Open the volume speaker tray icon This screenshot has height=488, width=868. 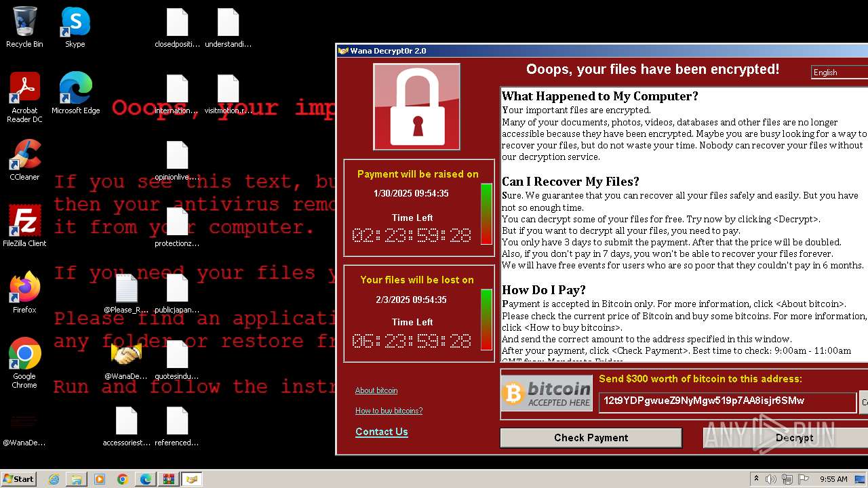[x=771, y=479]
